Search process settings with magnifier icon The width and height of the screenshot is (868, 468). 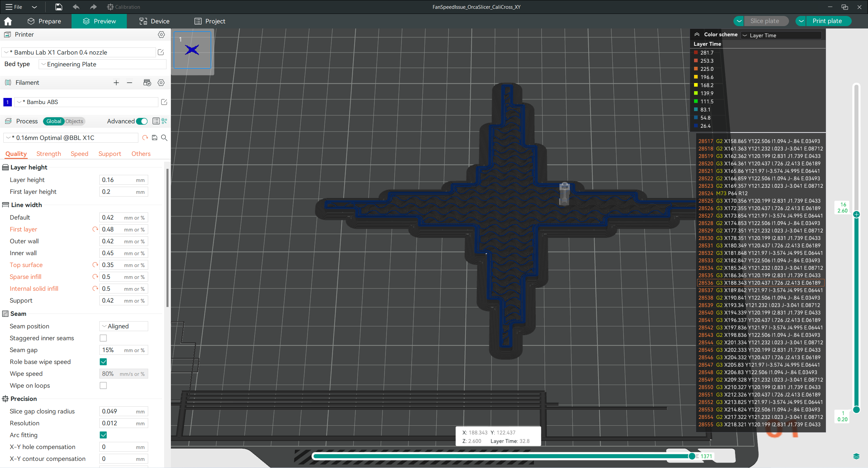pyautogui.click(x=164, y=138)
